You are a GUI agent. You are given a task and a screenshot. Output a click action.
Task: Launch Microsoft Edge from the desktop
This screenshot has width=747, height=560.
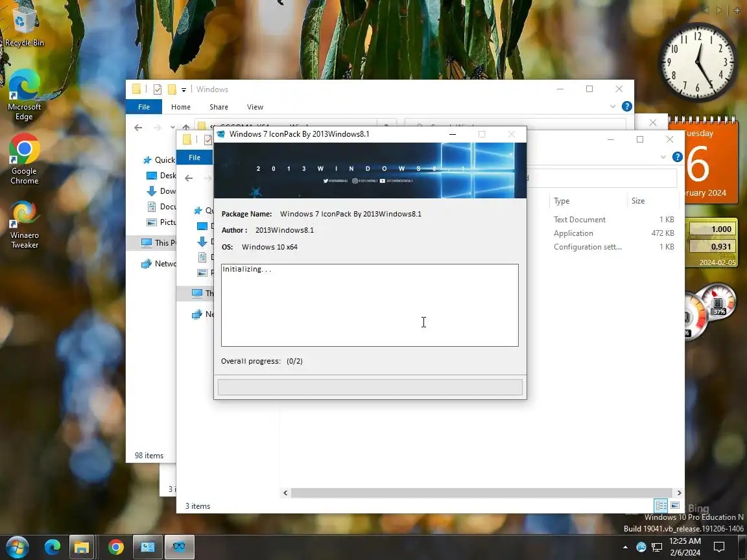(24, 94)
